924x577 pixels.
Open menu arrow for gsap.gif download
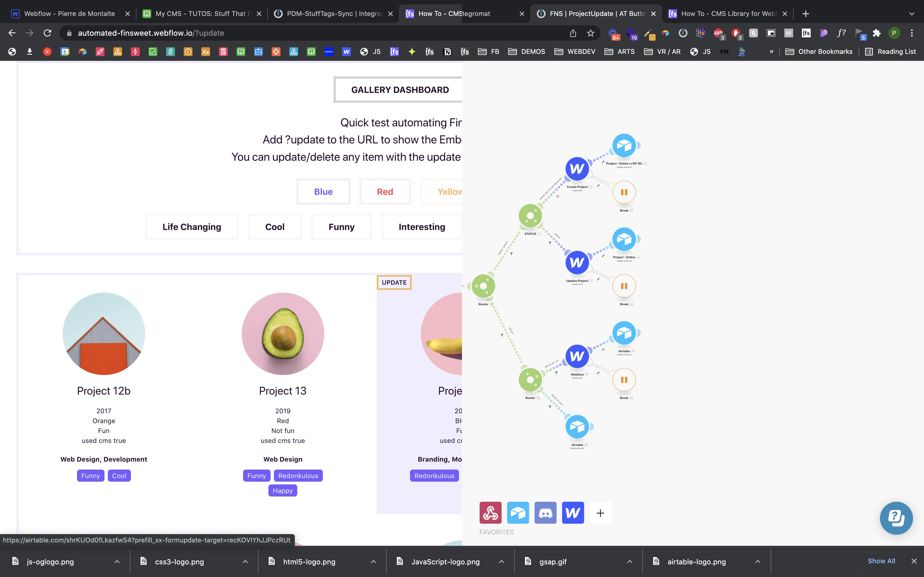point(630,561)
